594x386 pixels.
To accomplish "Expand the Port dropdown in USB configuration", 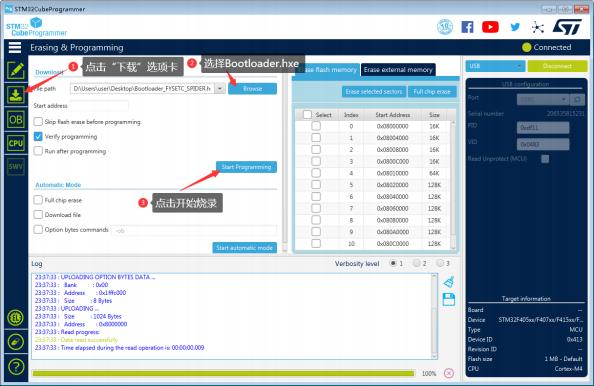I will [543, 99].
